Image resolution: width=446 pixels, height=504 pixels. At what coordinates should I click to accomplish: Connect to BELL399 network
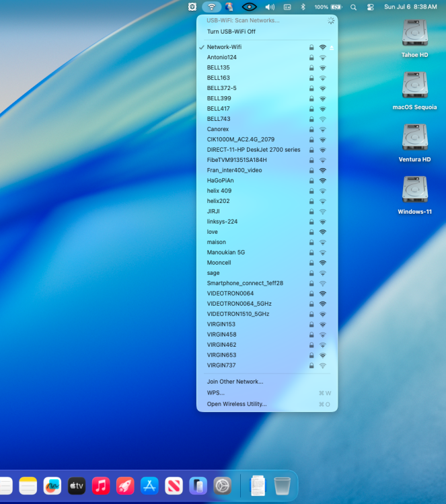(267, 98)
